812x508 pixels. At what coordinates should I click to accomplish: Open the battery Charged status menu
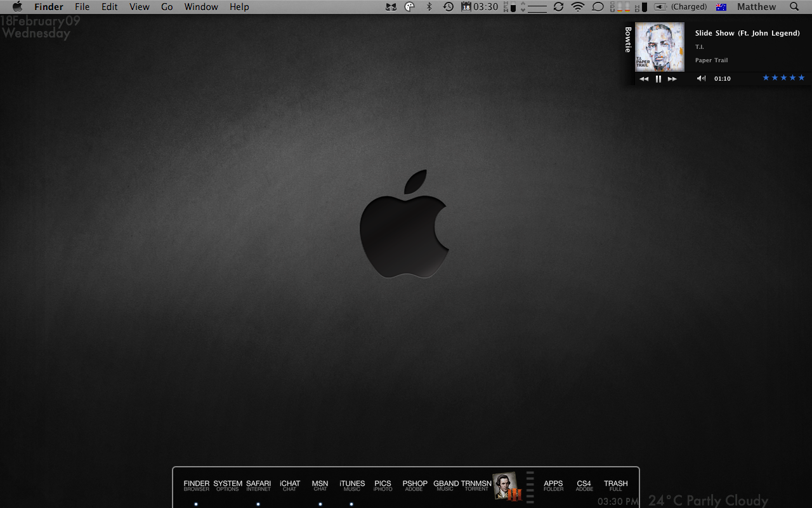[x=680, y=7]
